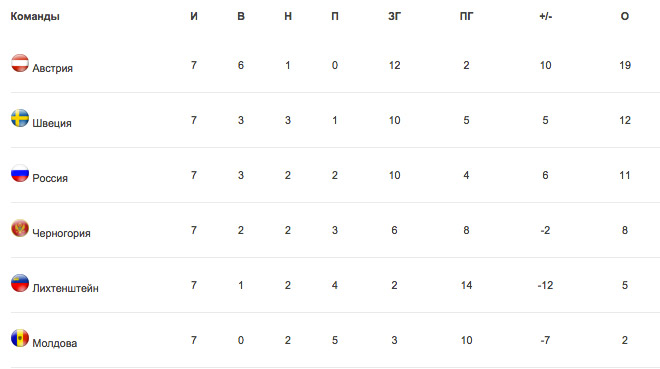Open the Россия team link

point(50,178)
